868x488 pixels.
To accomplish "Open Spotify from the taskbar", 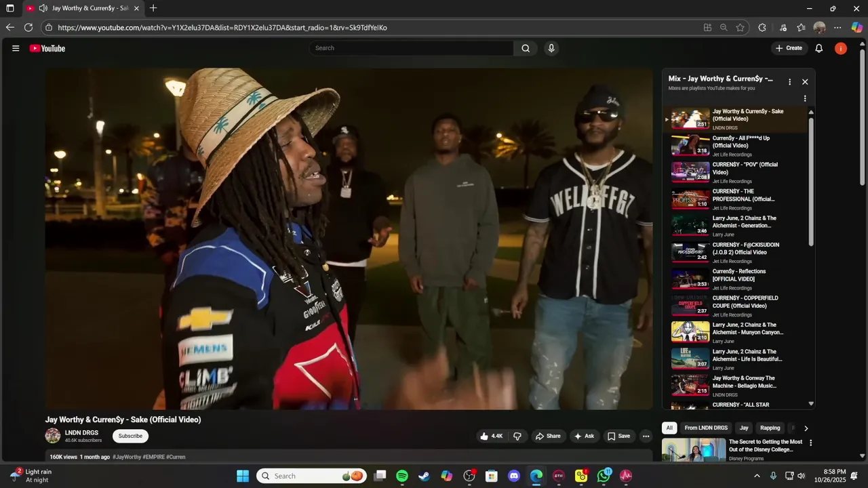I will 401,476.
